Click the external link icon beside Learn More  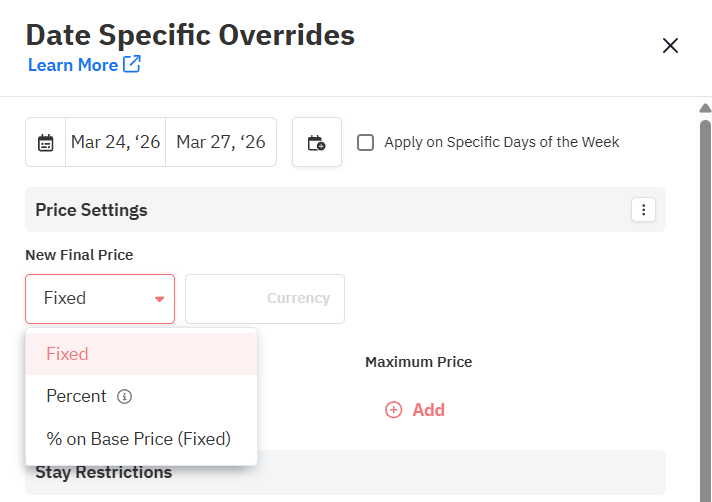(x=132, y=65)
